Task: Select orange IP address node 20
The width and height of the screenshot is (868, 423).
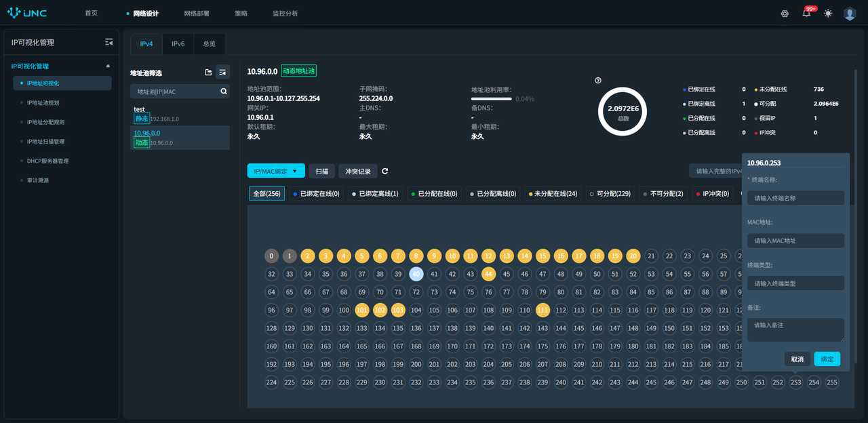Action: coord(633,256)
